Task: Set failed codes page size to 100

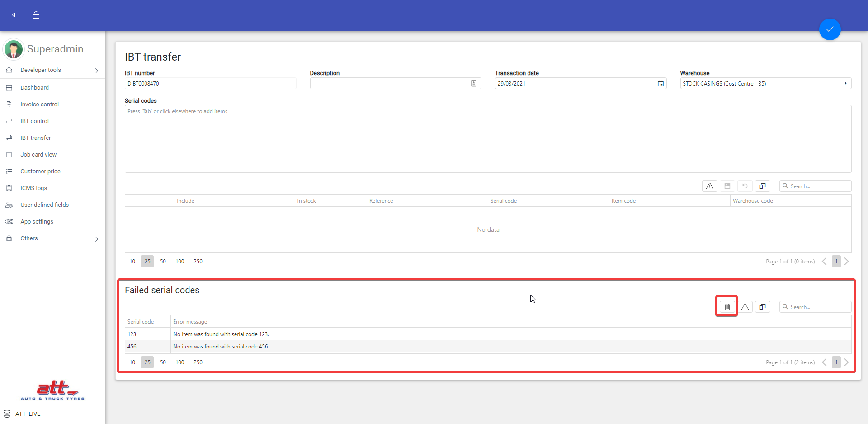Action: point(179,362)
